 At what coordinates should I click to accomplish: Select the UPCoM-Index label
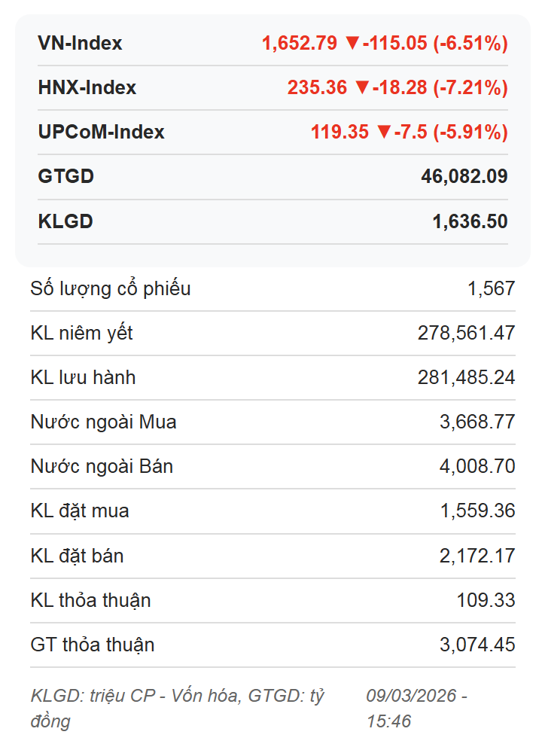[101, 133]
